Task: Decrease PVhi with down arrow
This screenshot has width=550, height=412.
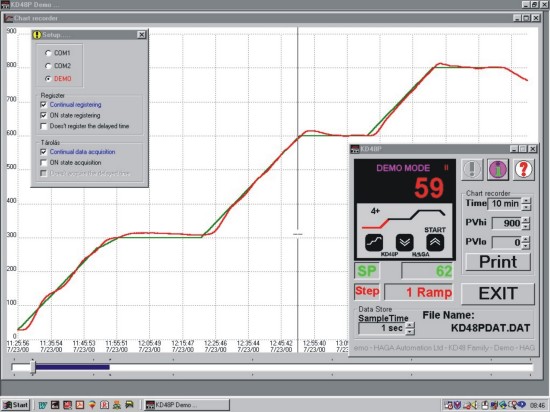Action: click(x=526, y=227)
